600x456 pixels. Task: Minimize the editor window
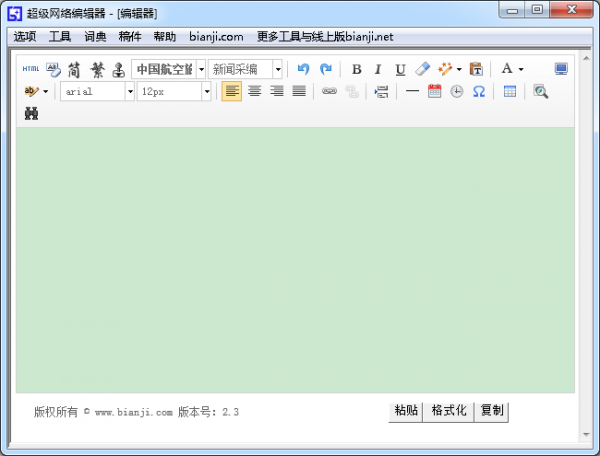point(512,10)
